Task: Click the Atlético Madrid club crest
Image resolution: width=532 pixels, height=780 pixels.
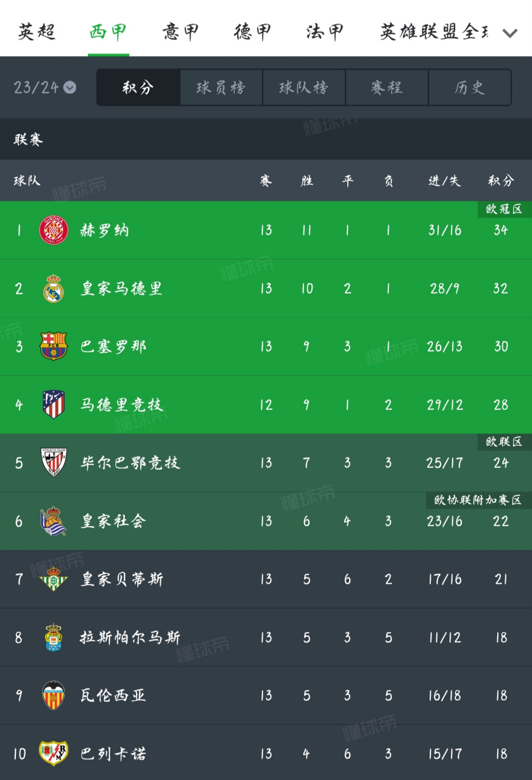Action: click(x=54, y=405)
